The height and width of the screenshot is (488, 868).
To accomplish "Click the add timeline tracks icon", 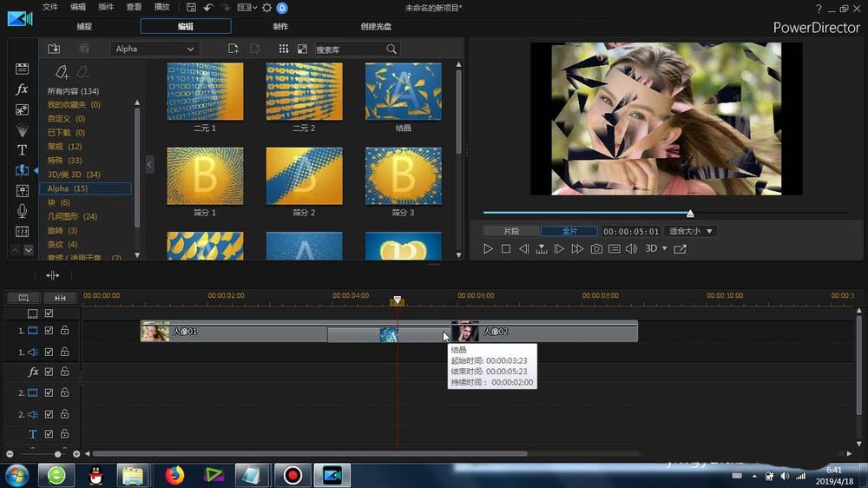I will 23,298.
